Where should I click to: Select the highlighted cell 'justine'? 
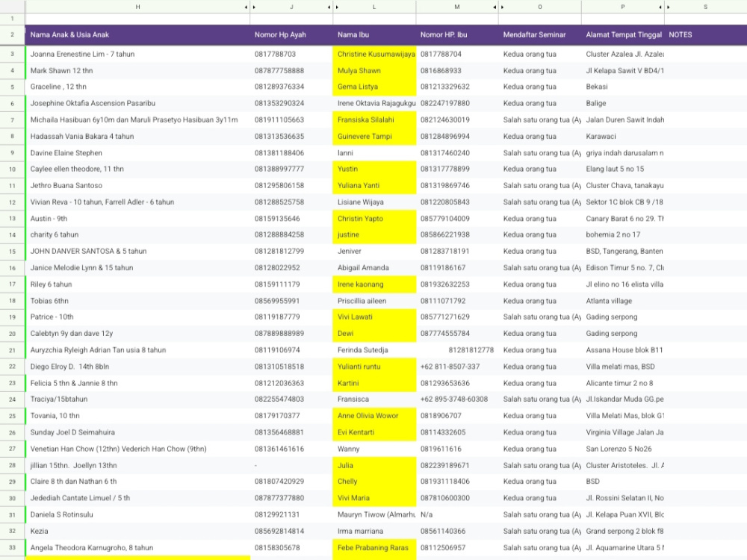tap(374, 234)
